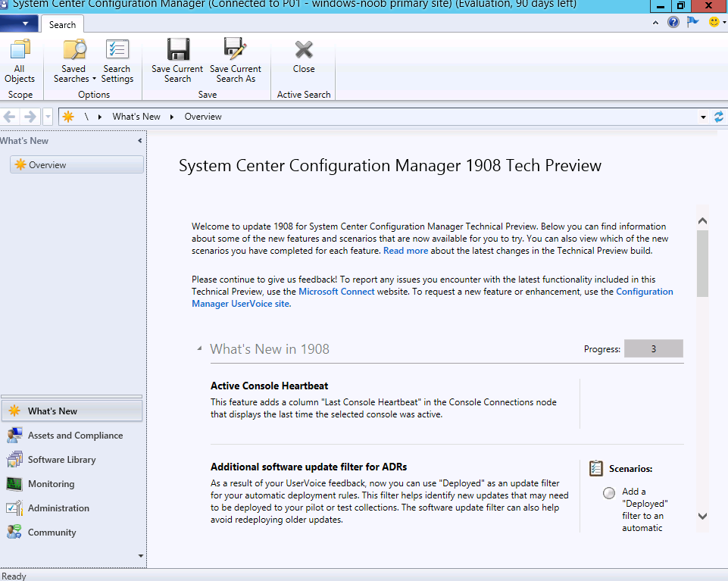The width and height of the screenshot is (728, 581).
Task: Open the feedback smiley dropdown arrow
Action: pos(724,22)
